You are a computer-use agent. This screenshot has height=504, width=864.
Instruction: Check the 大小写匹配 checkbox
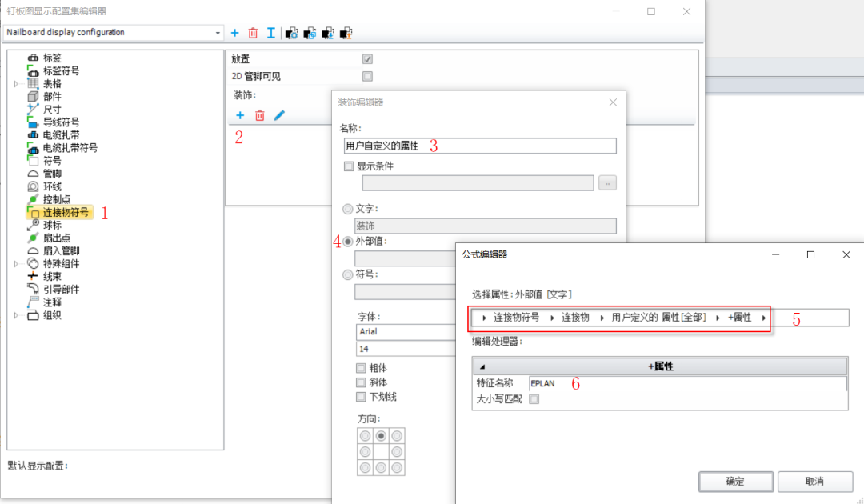click(534, 398)
